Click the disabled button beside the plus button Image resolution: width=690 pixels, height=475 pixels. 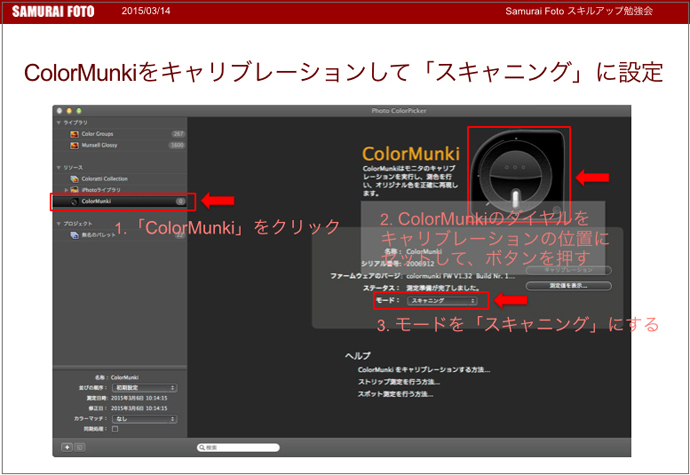click(x=80, y=447)
